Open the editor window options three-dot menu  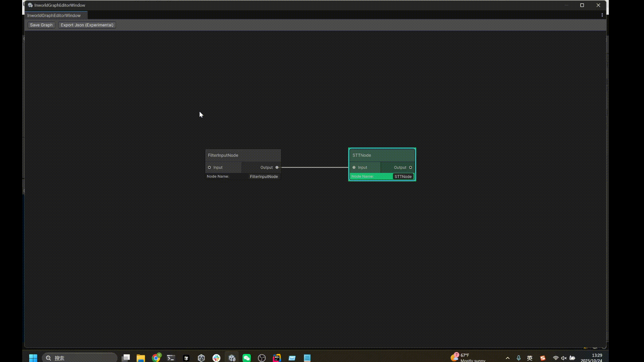602,15
